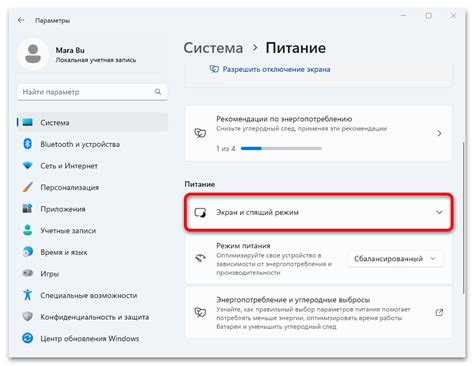Click the Приложения apps icon
The image size is (474, 366).
point(28,209)
